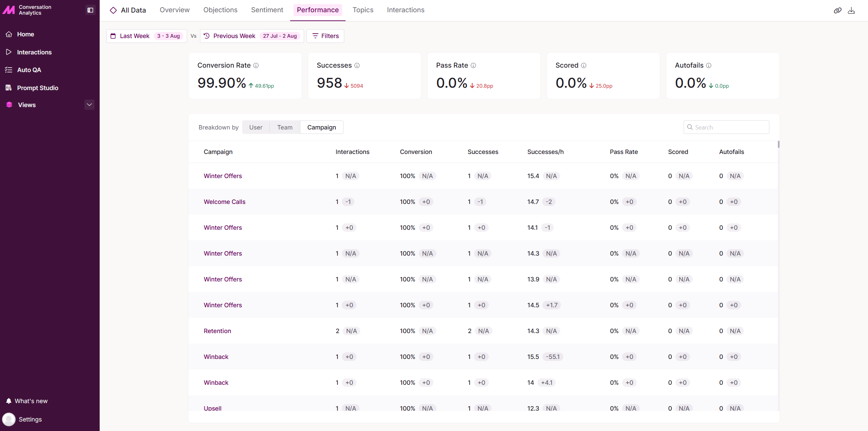Click Conversion Rate info icon

tap(256, 66)
